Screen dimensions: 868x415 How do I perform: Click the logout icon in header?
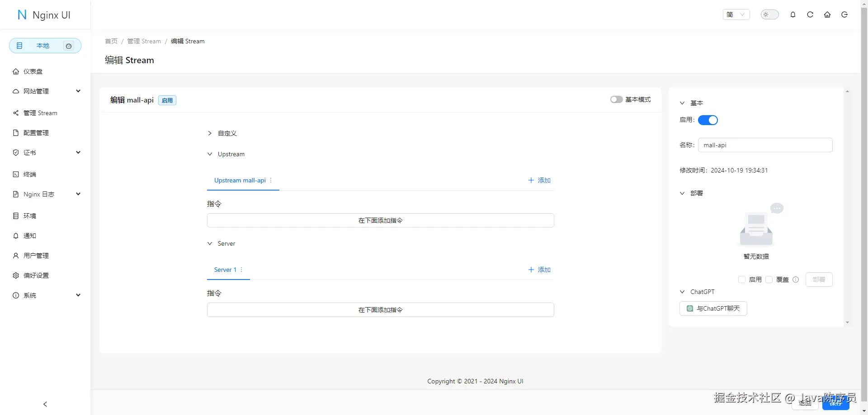pos(844,14)
